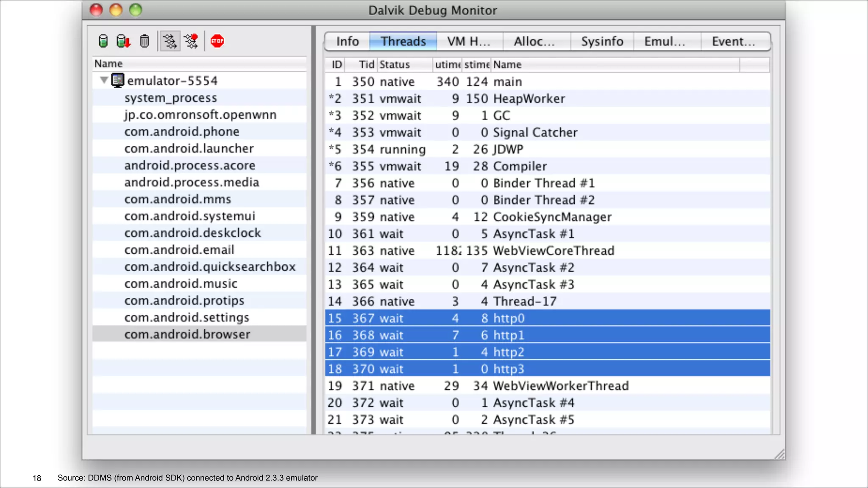Click the Show heap updates icon
868x488 pixels.
103,41
